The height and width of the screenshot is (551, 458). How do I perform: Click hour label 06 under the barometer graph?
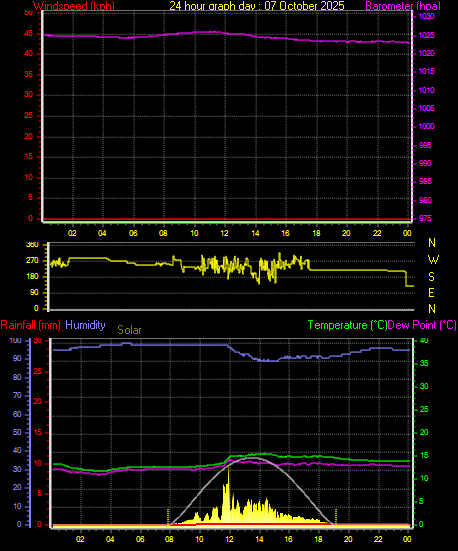pyautogui.click(x=133, y=233)
